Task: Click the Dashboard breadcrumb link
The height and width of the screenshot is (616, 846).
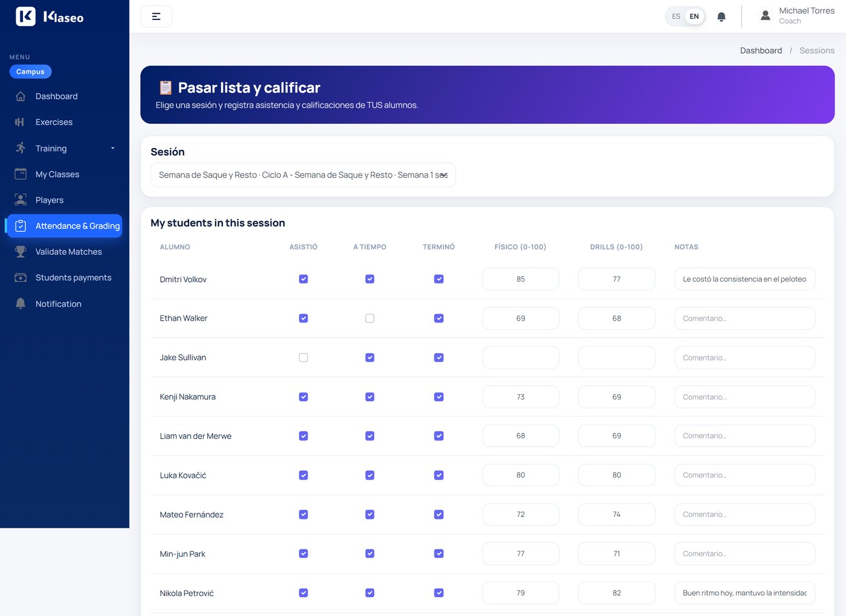Action: tap(761, 51)
